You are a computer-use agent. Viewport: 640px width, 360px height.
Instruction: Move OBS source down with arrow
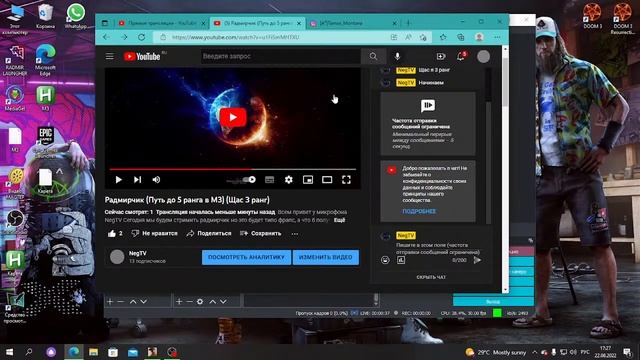pos(223,302)
